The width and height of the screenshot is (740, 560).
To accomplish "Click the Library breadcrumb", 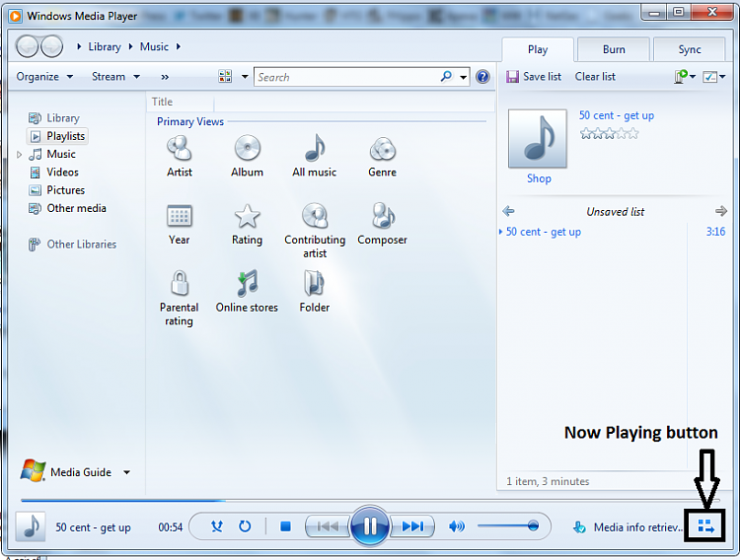I will pos(105,46).
